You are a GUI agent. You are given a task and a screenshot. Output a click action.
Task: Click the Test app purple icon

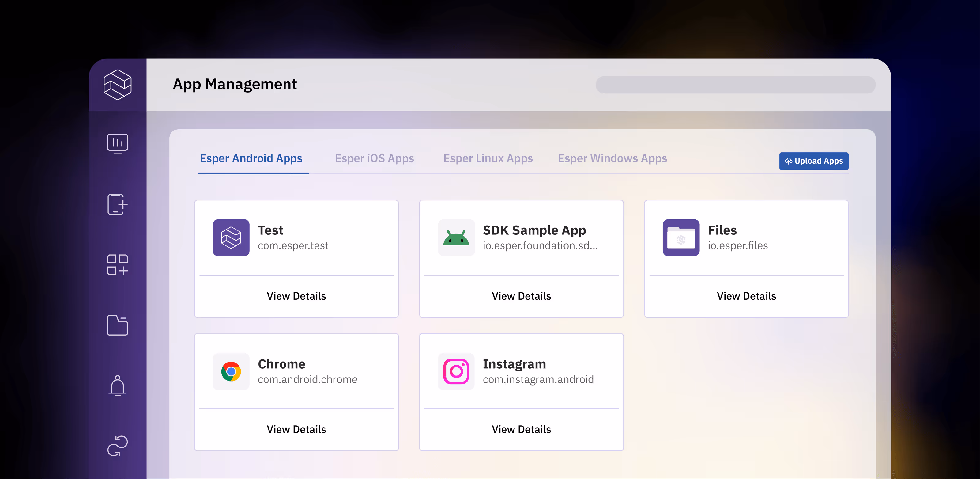coord(231,238)
